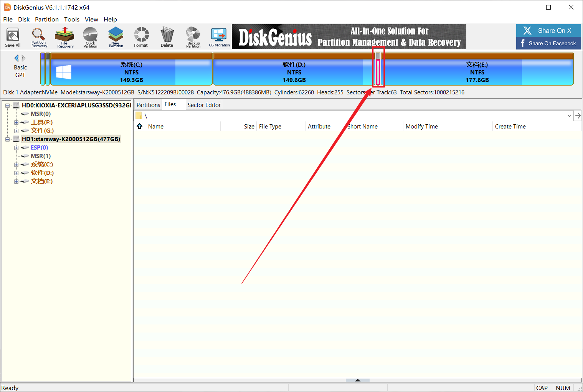This screenshot has width=583, height=392.
Task: Expand the ESP(0) partition node
Action: point(16,148)
